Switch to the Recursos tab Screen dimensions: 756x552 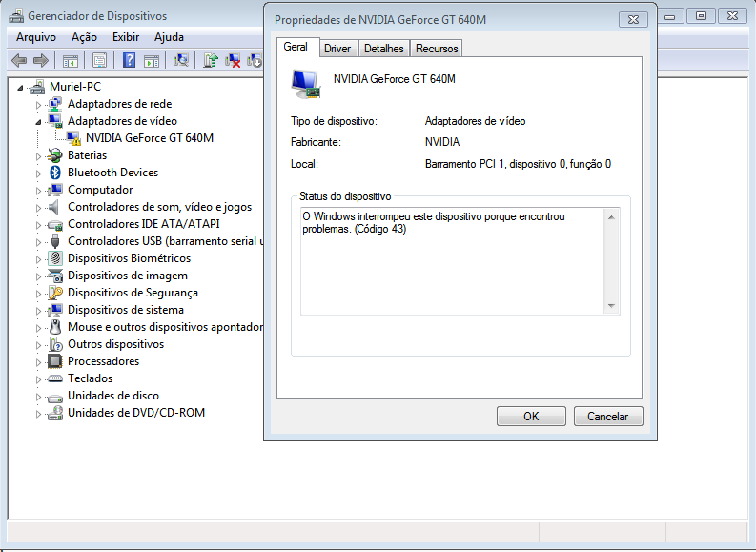point(437,49)
